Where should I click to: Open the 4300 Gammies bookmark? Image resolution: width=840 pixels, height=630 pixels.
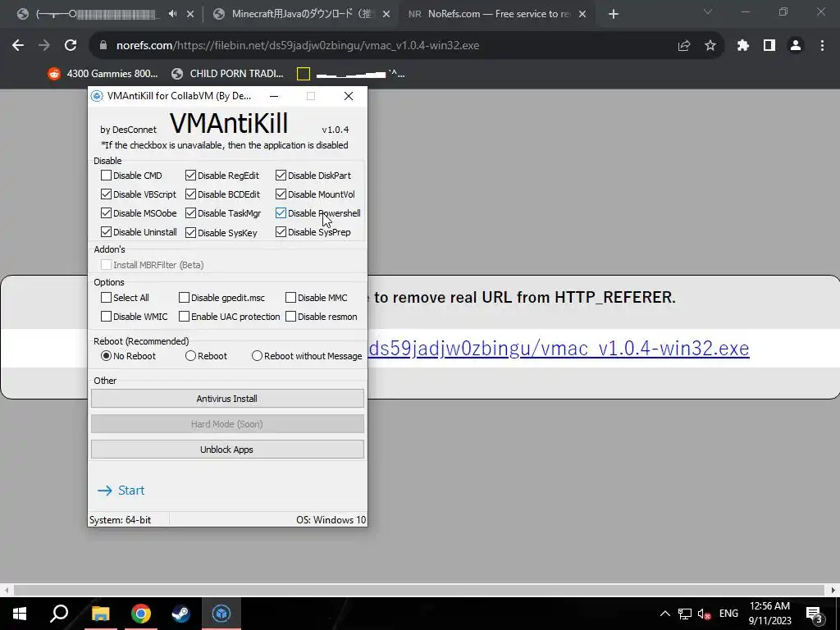[x=103, y=74]
